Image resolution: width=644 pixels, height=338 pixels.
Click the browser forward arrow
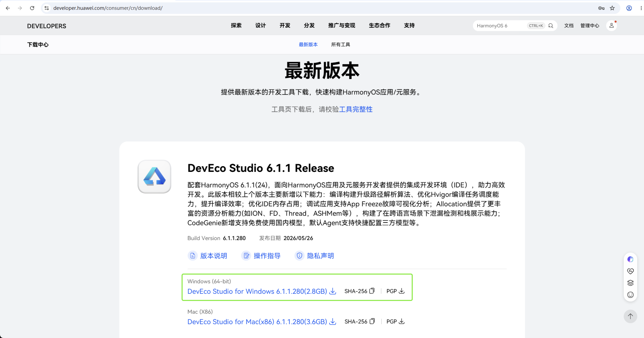[20, 8]
